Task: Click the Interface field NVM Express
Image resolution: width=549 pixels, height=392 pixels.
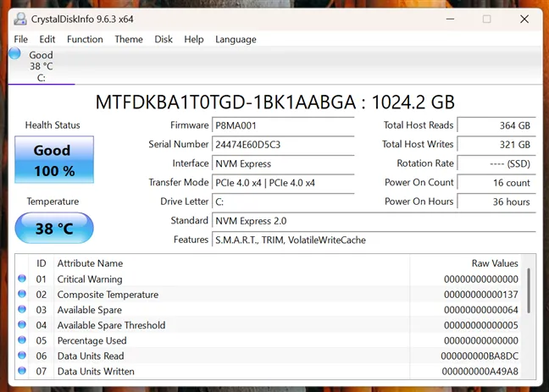Action: tap(283, 163)
